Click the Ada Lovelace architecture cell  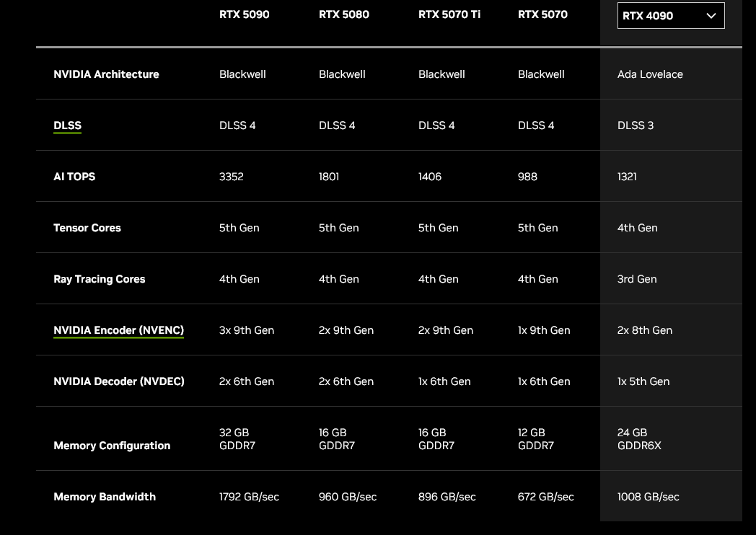650,74
